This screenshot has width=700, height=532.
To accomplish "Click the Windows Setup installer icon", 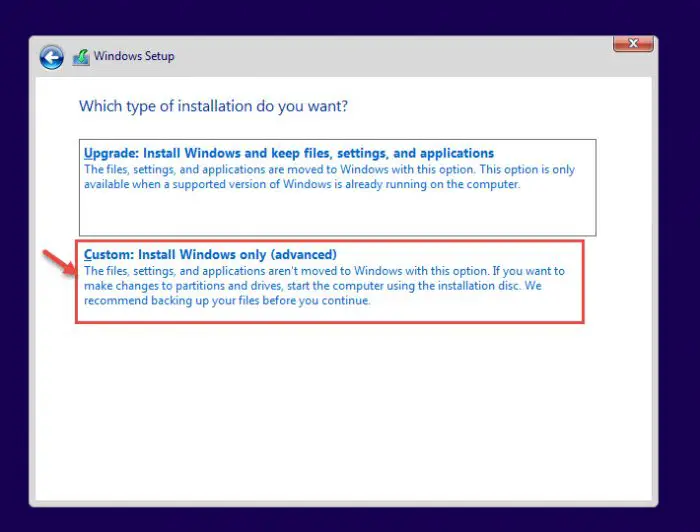I will point(81,57).
